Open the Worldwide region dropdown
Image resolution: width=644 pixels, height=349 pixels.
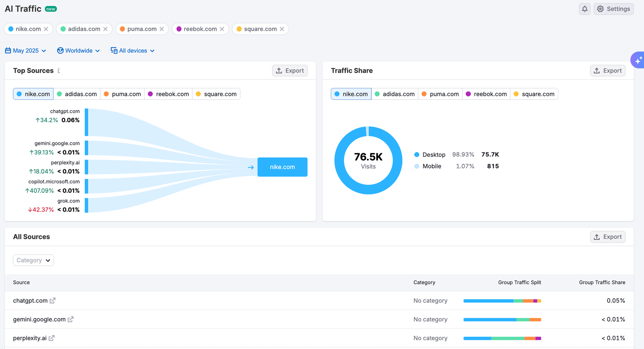pos(78,51)
